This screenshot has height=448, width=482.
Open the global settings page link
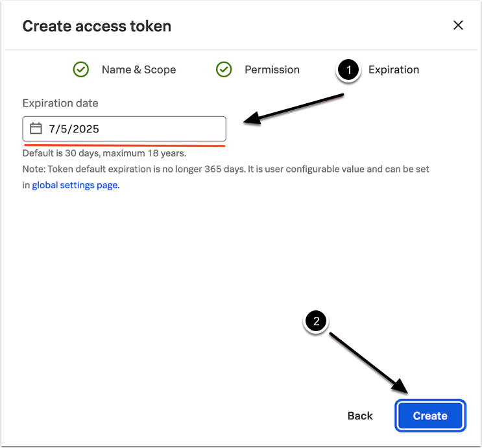(76, 185)
